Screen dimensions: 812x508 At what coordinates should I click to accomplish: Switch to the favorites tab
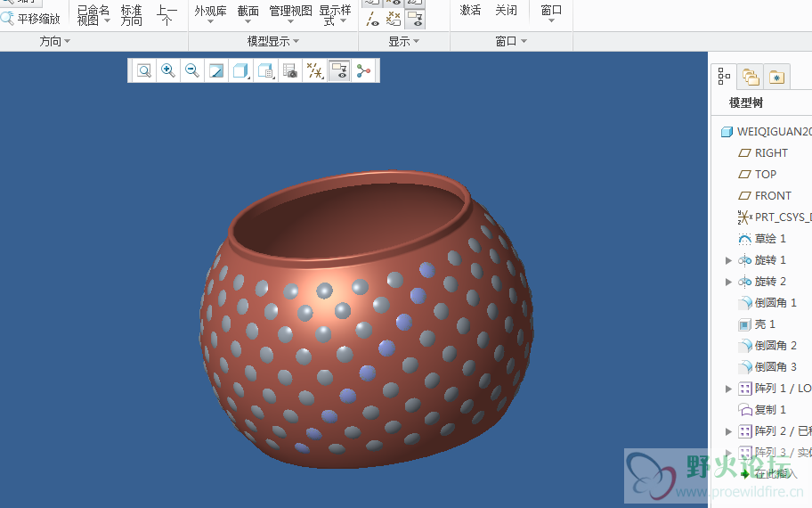[x=776, y=78]
